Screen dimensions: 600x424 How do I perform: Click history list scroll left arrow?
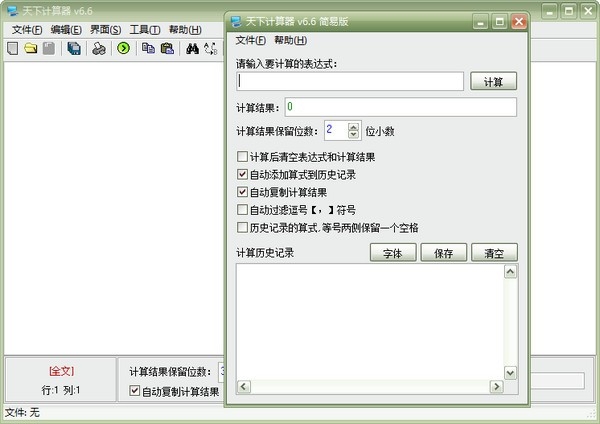244,386
